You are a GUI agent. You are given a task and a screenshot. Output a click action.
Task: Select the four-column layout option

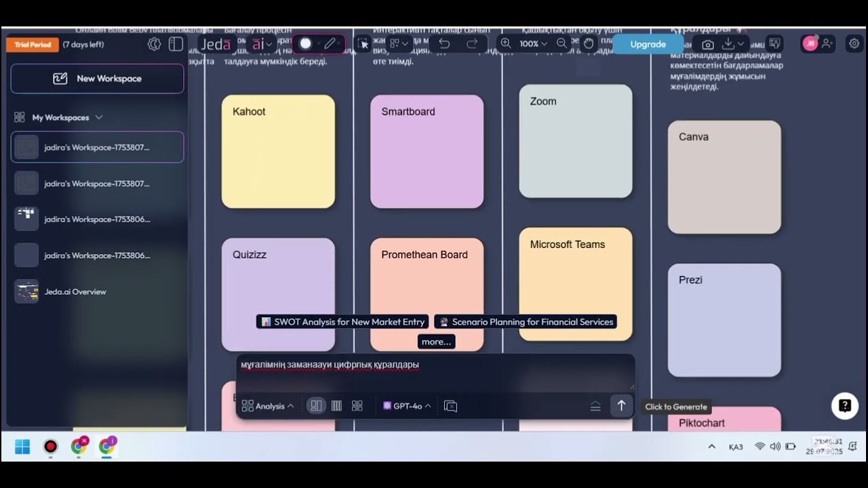336,406
